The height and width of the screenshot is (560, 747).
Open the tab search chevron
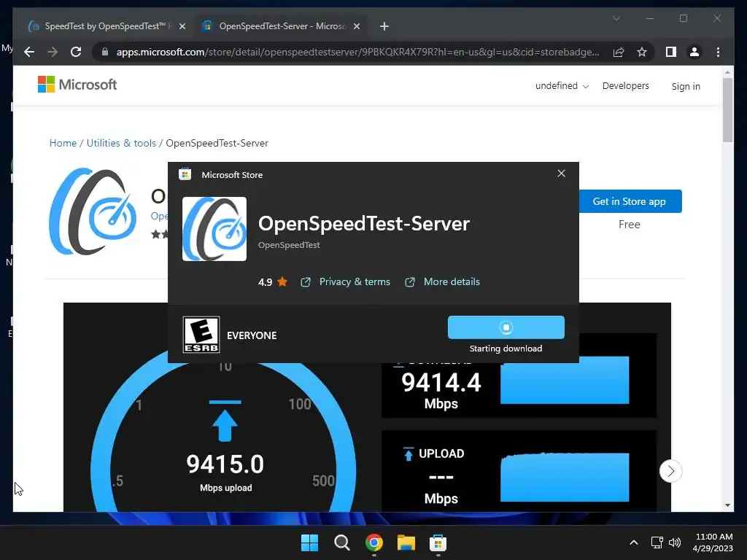616,18
